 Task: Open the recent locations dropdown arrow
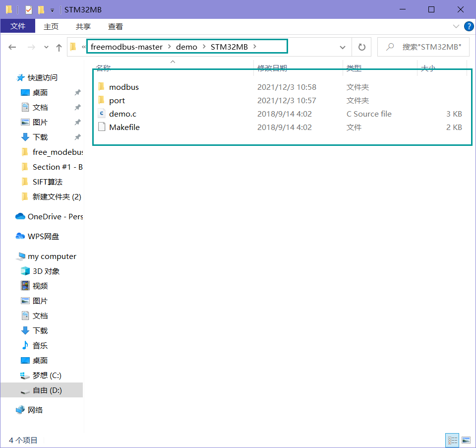pyautogui.click(x=46, y=47)
